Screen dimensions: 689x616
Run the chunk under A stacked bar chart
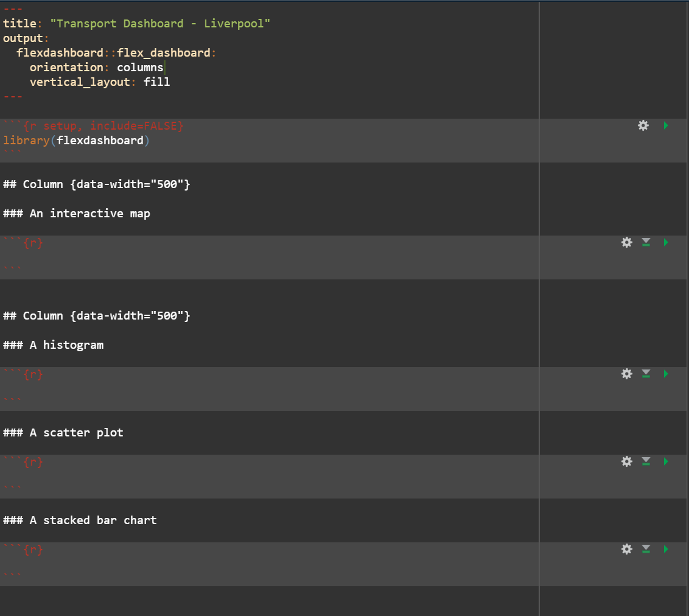[665, 549]
